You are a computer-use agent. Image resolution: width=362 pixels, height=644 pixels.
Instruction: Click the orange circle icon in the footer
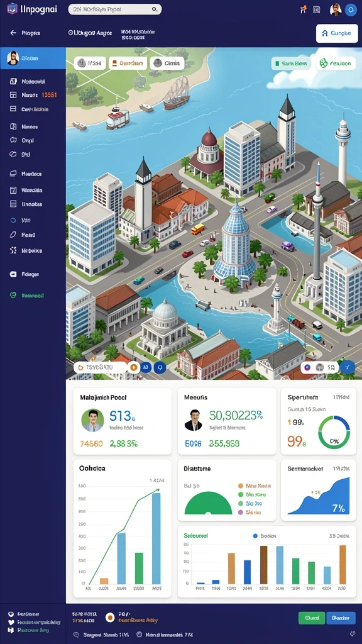[109, 618]
